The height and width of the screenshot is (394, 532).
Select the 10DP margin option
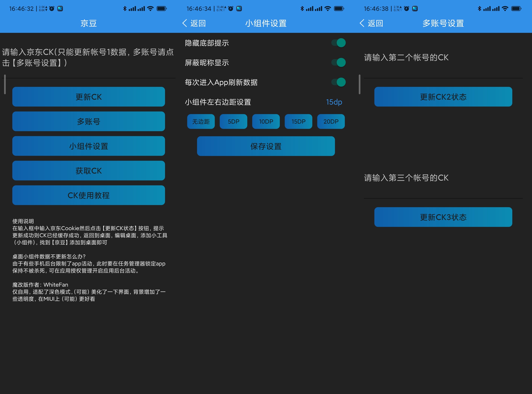click(x=266, y=121)
